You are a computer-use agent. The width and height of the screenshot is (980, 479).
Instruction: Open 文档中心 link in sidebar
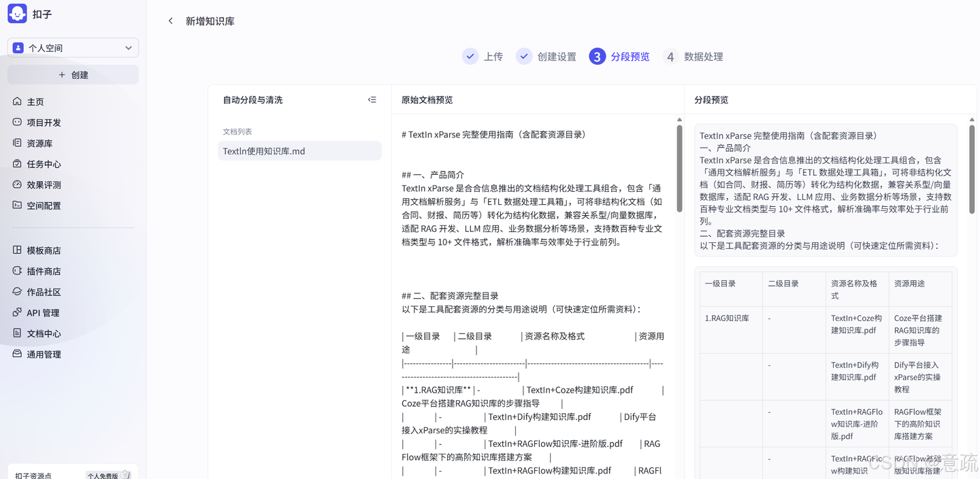pyautogui.click(x=44, y=333)
